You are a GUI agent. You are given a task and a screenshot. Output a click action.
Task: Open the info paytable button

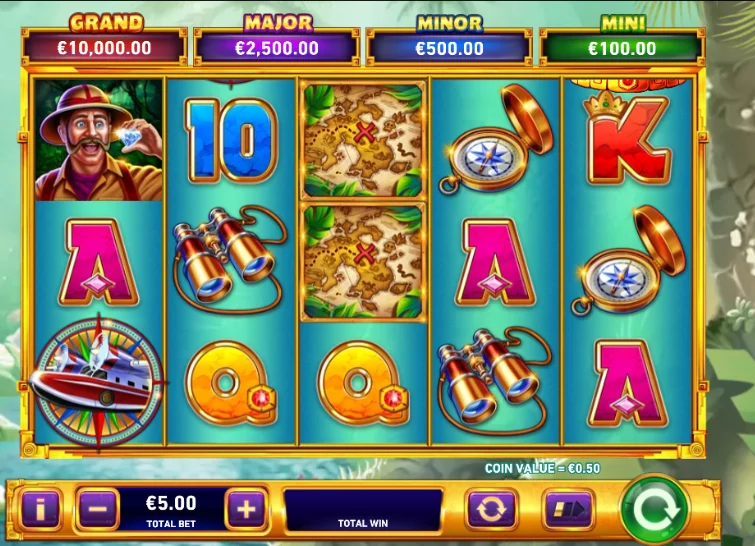coord(40,508)
